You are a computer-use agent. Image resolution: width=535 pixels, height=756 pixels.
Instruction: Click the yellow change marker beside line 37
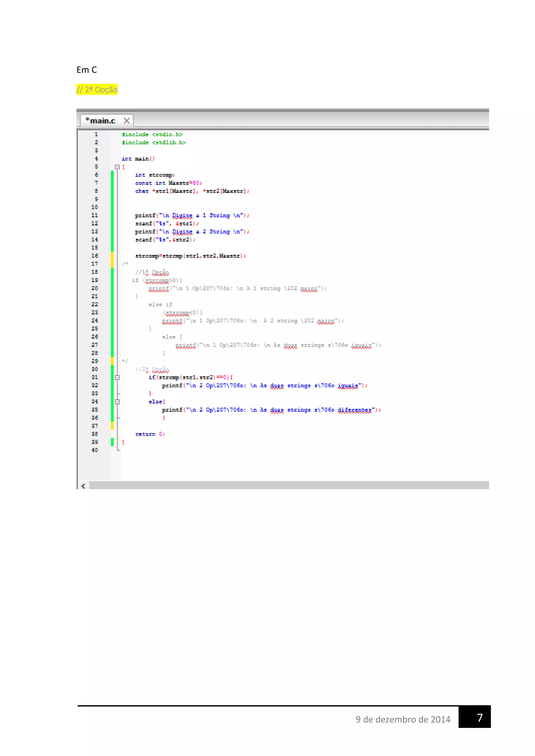(112, 426)
